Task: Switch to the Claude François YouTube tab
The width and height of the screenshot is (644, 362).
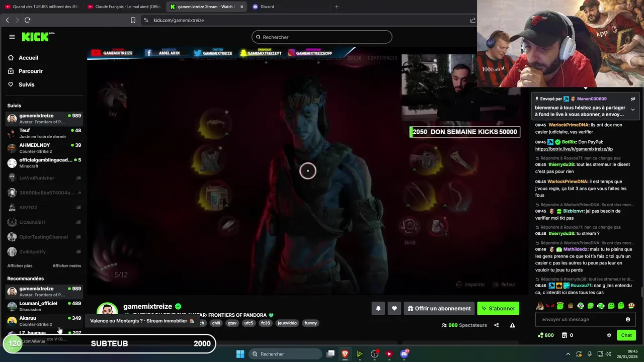Action: pyautogui.click(x=124, y=7)
